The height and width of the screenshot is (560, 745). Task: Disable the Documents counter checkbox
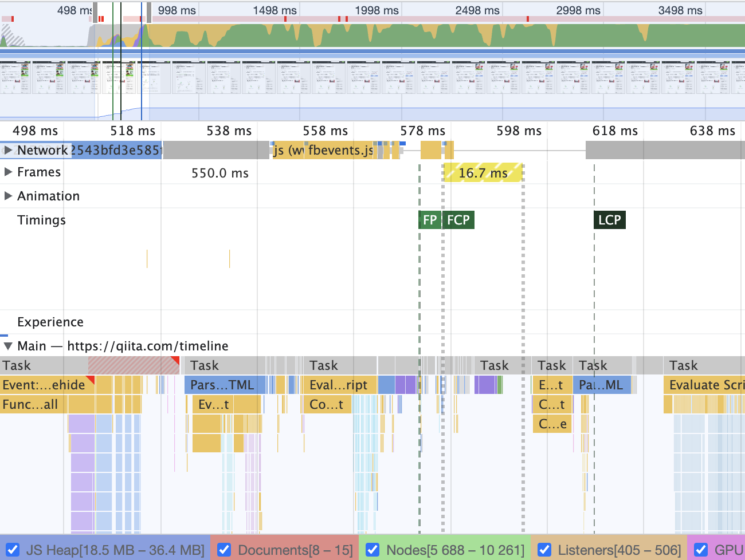pos(223,549)
